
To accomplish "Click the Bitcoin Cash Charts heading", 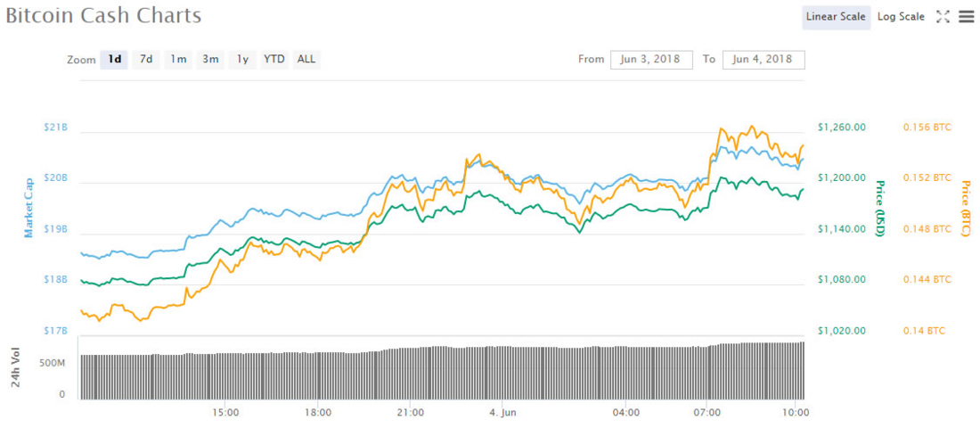I will click(103, 16).
